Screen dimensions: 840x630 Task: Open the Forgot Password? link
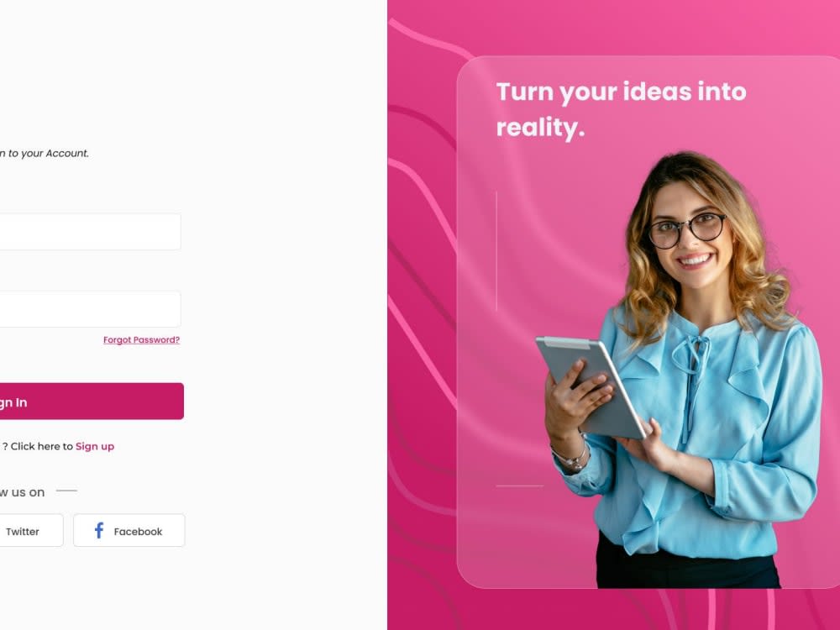(141, 339)
